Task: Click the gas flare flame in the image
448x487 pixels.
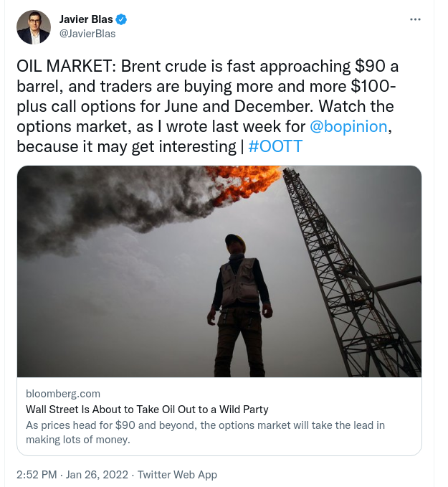Action: pos(250,179)
